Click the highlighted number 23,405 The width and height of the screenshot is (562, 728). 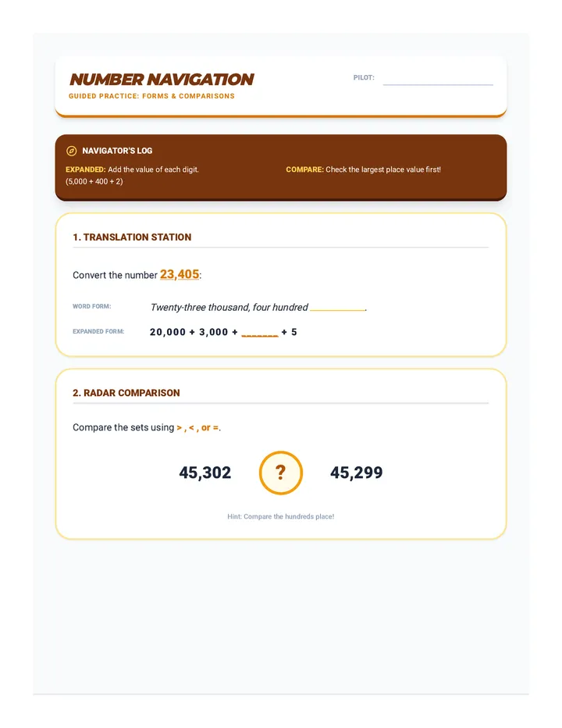[180, 274]
